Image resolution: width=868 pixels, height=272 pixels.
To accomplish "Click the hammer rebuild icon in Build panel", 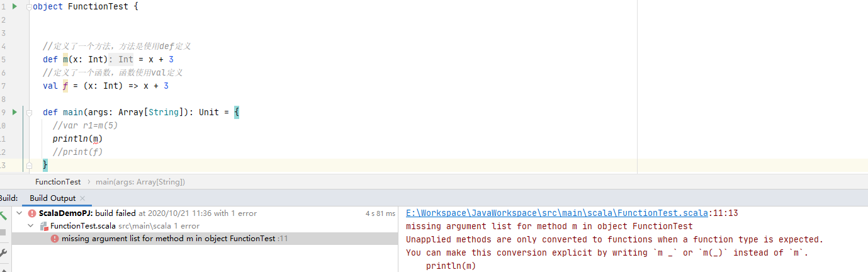I will point(3,215).
